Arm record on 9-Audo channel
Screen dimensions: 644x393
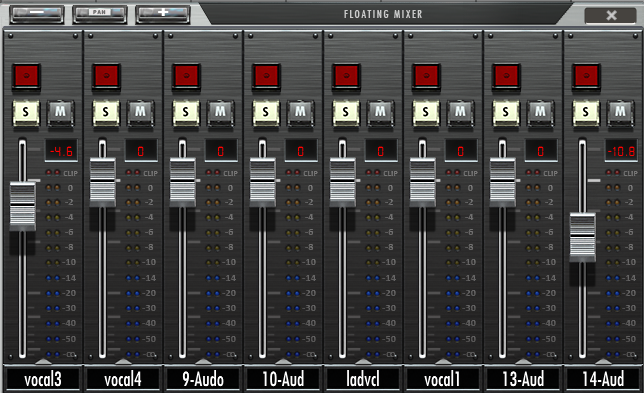click(x=186, y=76)
